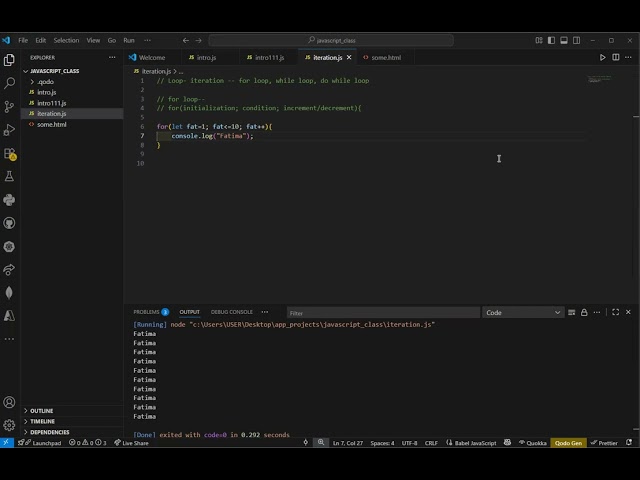Viewport: 640px width, 480px height.
Task: Click Launchpad in status bar
Action: click(40, 443)
